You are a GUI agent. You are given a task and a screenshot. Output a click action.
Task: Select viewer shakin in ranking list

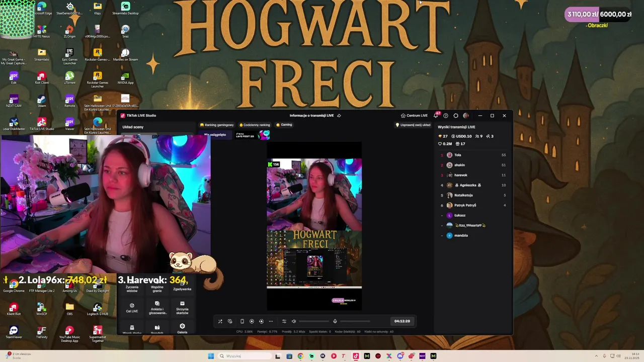pyautogui.click(x=473, y=165)
